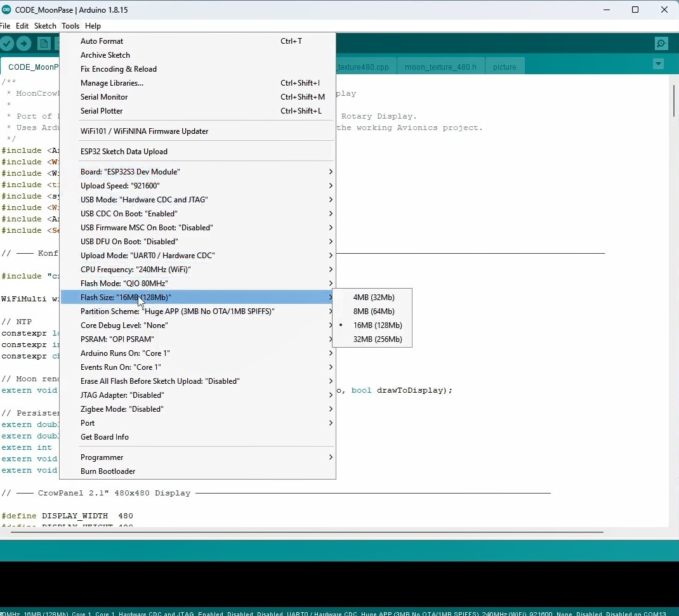Open Upload Mode UART0 option
Viewport: 679px width, 616px height.
click(x=198, y=256)
